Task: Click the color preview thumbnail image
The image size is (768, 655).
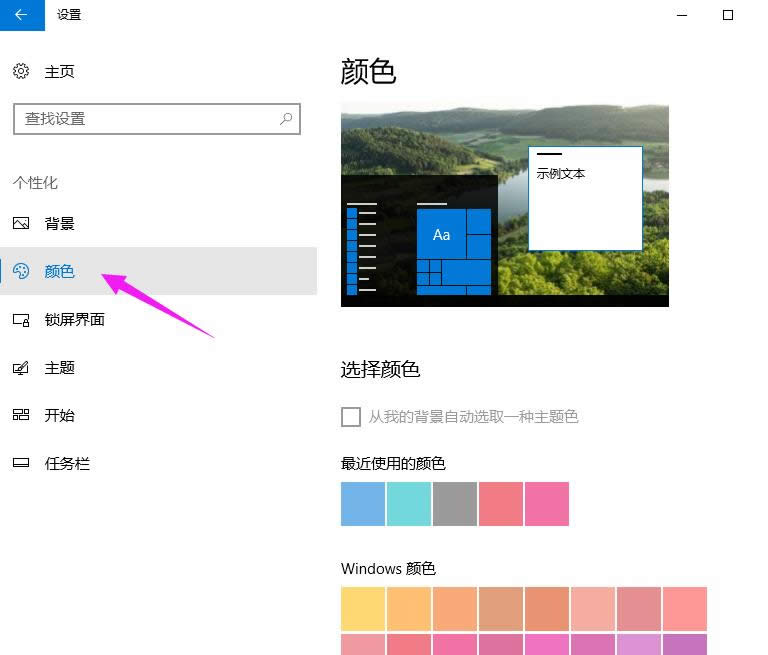Action: pyautogui.click(x=504, y=205)
